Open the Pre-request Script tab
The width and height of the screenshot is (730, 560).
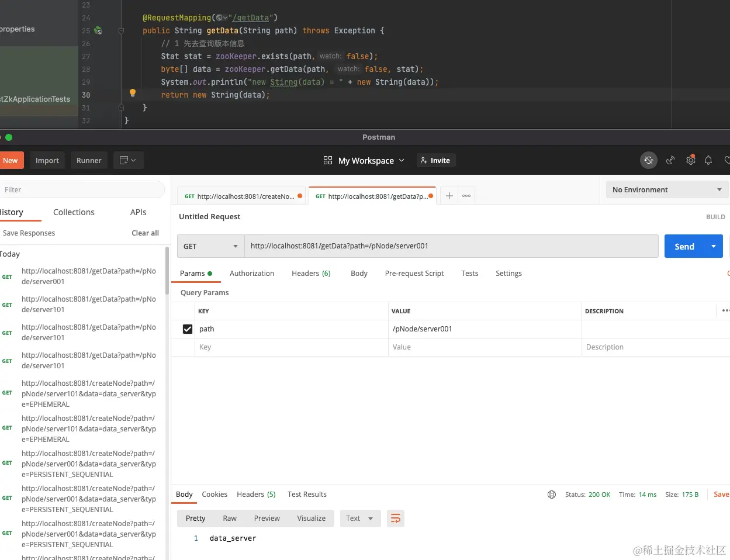pos(414,273)
